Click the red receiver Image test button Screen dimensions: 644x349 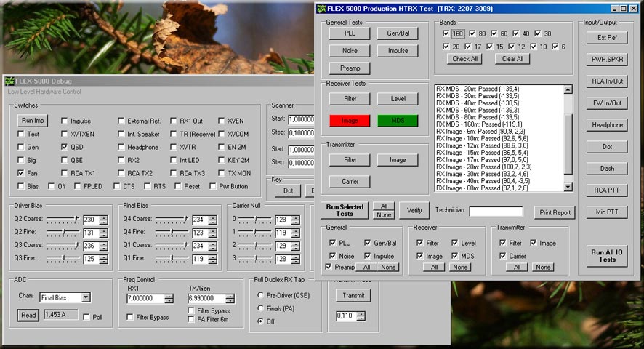[x=350, y=121]
